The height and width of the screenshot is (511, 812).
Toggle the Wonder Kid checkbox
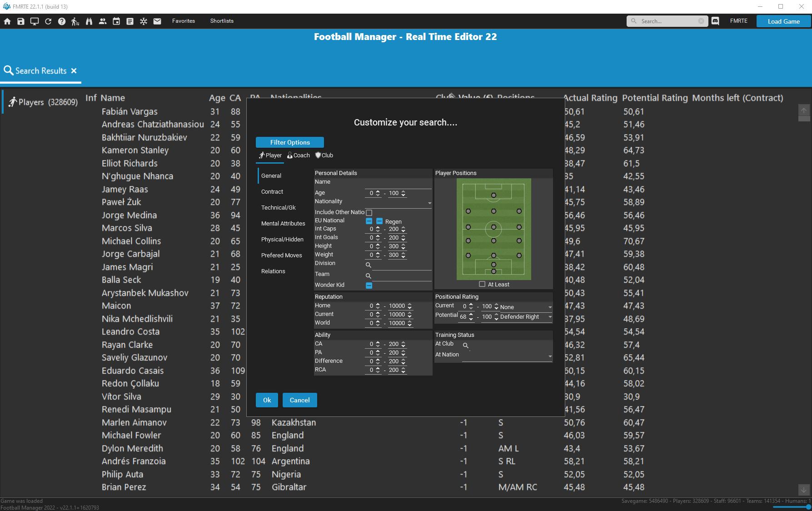[x=369, y=286]
